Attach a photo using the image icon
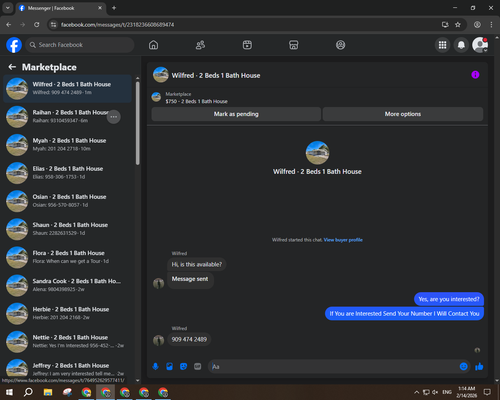 pos(169,367)
